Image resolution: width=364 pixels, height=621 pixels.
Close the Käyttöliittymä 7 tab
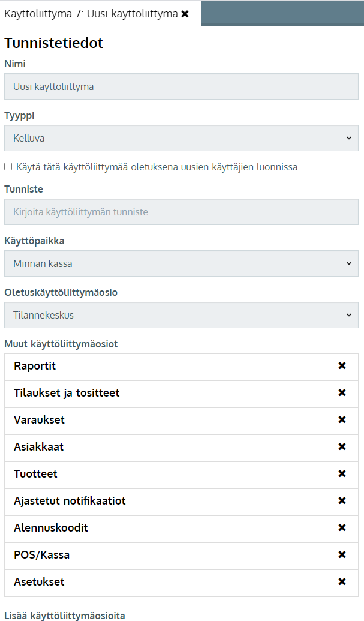point(185,14)
